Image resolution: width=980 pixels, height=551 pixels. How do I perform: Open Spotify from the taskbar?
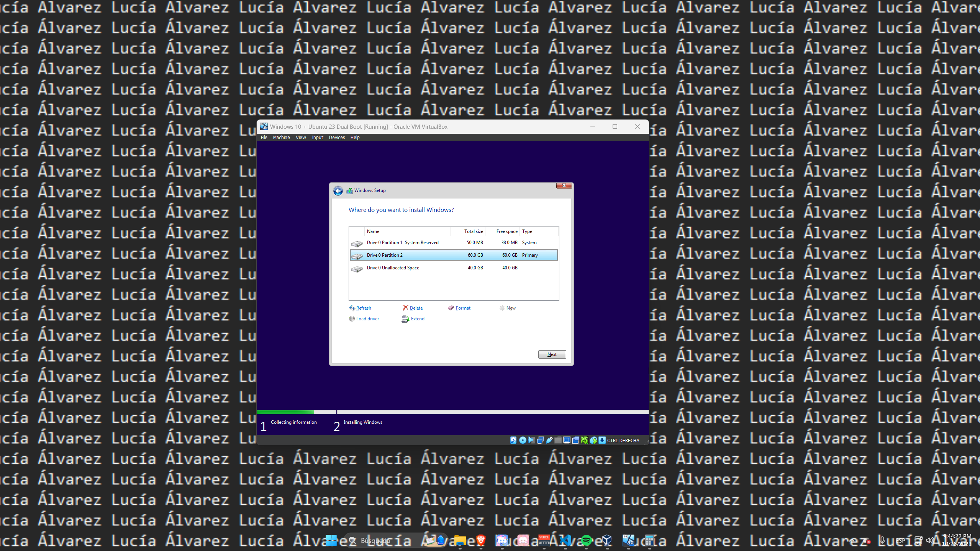click(587, 540)
